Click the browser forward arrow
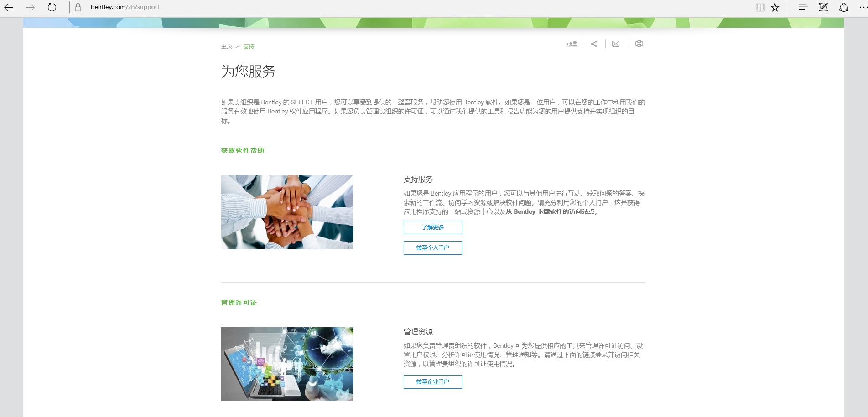Screen dimensions: 868x417 pos(30,7)
